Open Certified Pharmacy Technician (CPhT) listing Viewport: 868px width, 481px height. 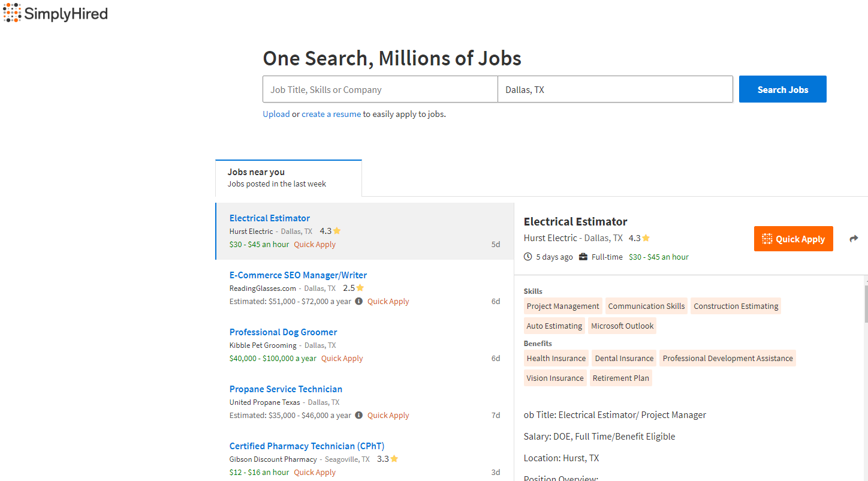[x=306, y=446]
